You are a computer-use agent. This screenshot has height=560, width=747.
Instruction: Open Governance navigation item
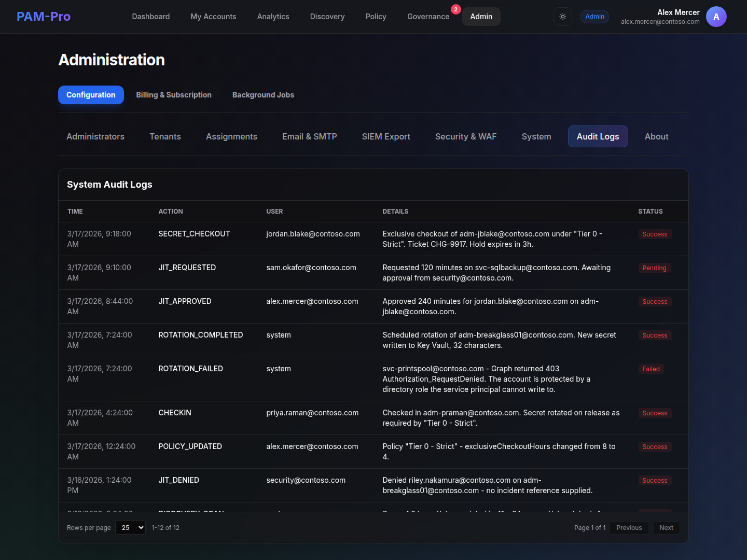[x=428, y=17]
